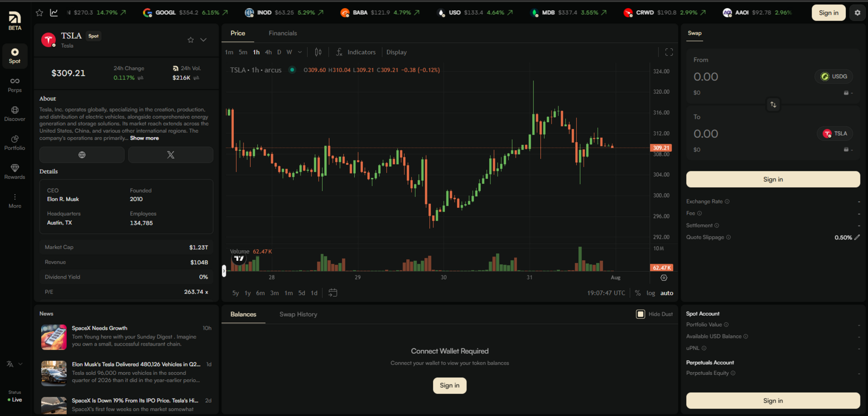The height and width of the screenshot is (416, 868).
Task: Expand About text with Show more
Action: [144, 138]
